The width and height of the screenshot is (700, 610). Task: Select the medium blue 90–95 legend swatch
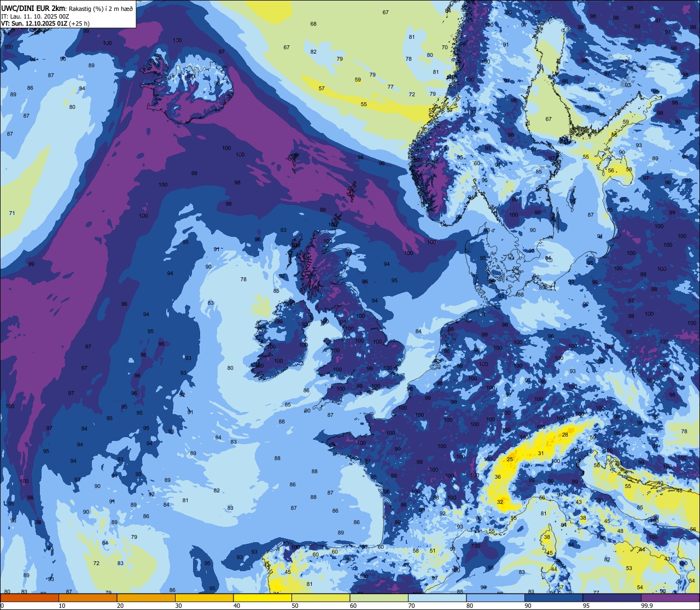553,597
